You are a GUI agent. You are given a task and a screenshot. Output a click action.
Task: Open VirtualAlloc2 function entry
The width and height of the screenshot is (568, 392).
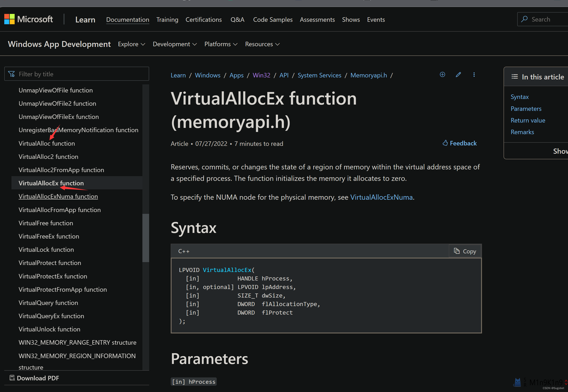click(49, 157)
